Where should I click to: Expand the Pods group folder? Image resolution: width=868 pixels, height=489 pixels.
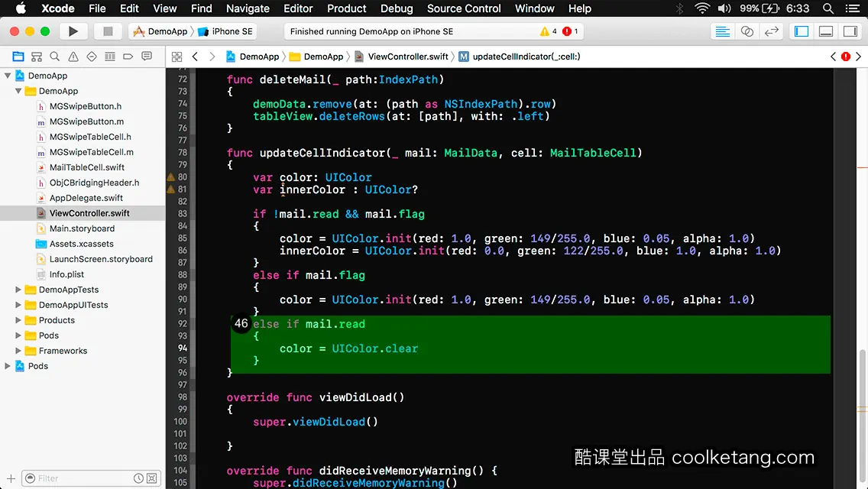tap(18, 335)
